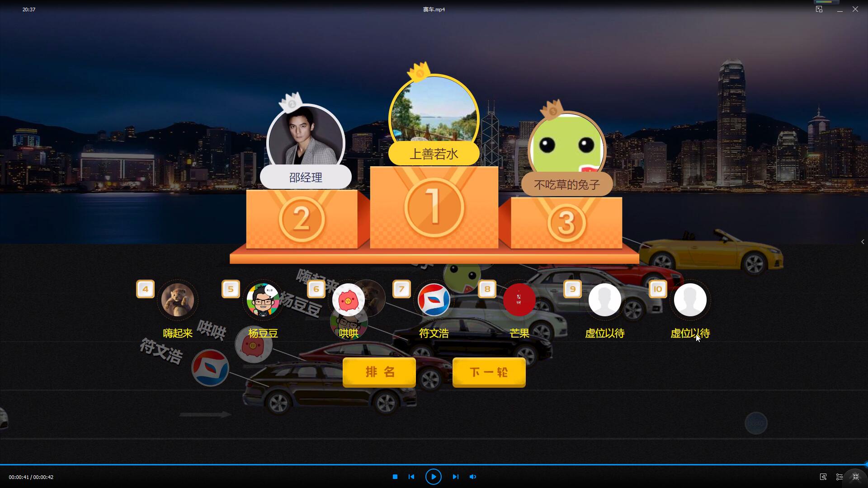Click the red 芒果 eighth place avatar
Viewport: 868px width, 488px height.
(x=519, y=300)
